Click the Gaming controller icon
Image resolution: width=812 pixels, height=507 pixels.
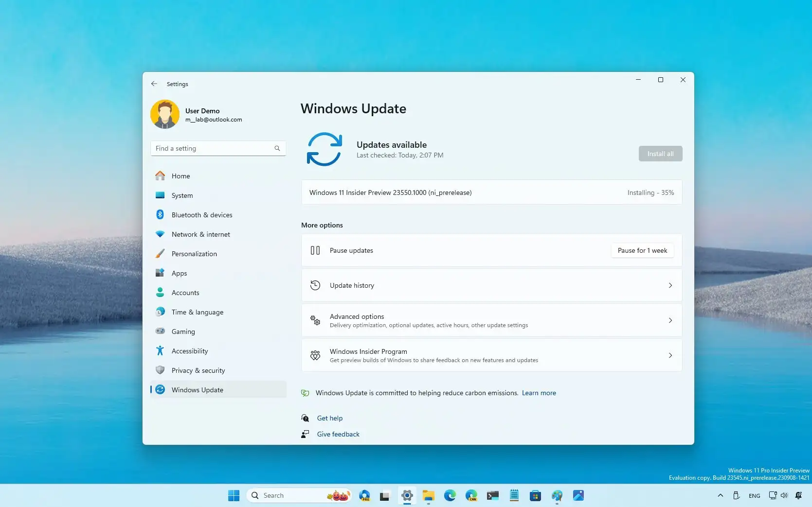(x=160, y=331)
